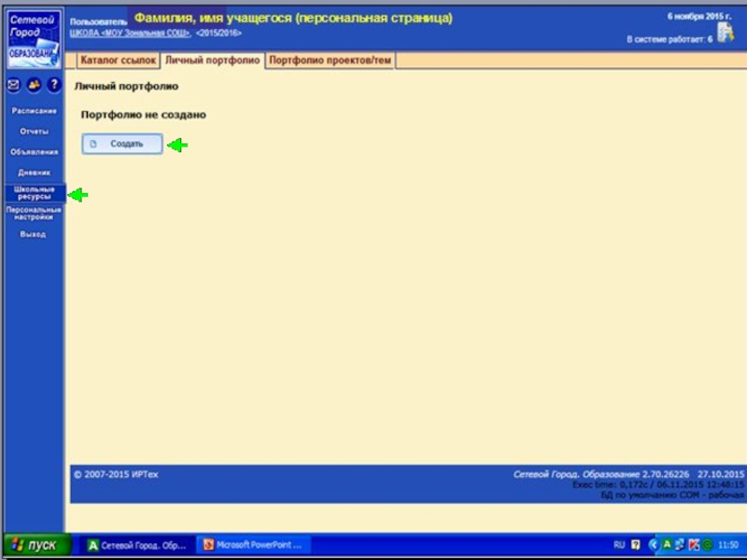747x560 pixels.
Task: Click the Сетевой Город. Образование 2.70.26226 version text
Action: (600, 474)
